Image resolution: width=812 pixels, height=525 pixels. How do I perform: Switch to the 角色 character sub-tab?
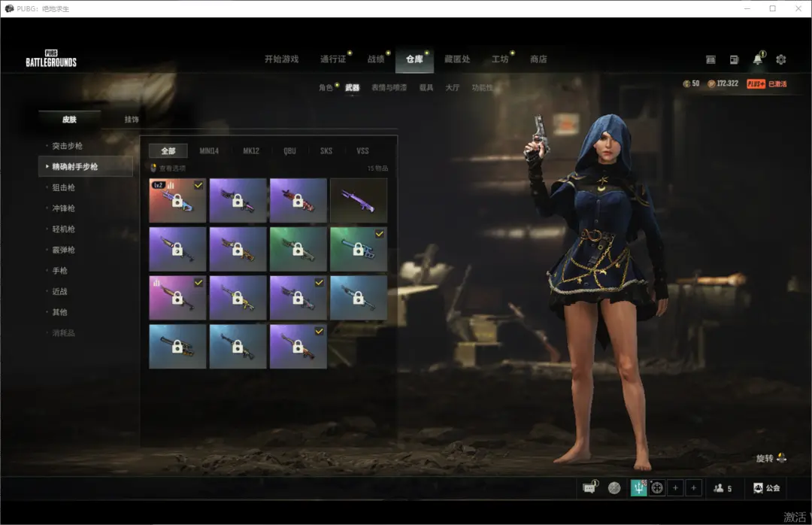(326, 87)
